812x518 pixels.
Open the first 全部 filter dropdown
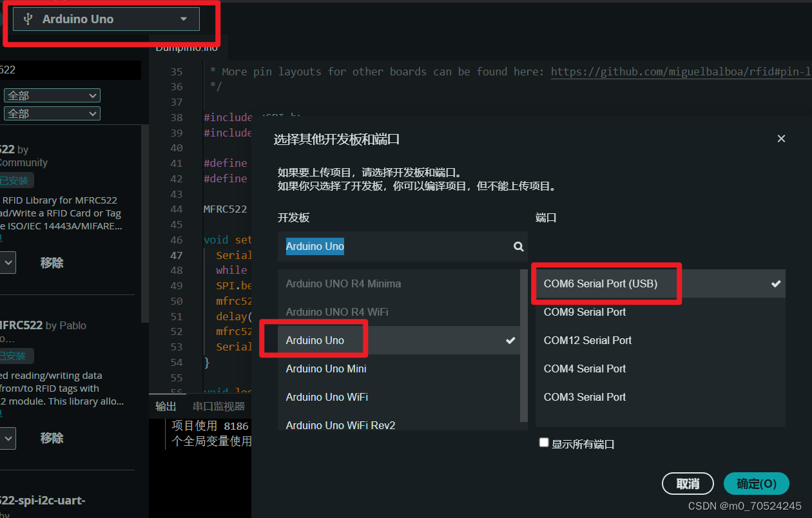click(52, 95)
